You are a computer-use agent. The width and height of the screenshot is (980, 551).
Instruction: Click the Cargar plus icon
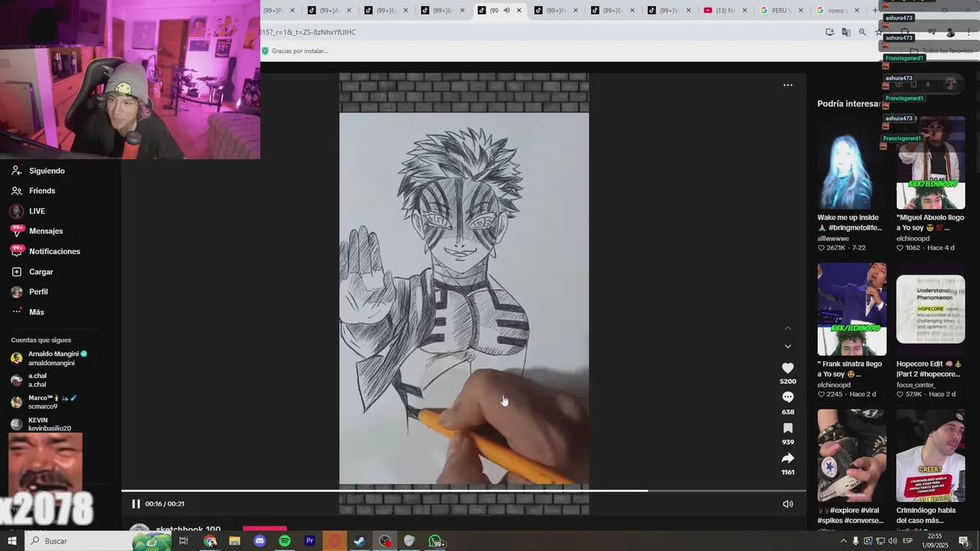click(x=17, y=272)
